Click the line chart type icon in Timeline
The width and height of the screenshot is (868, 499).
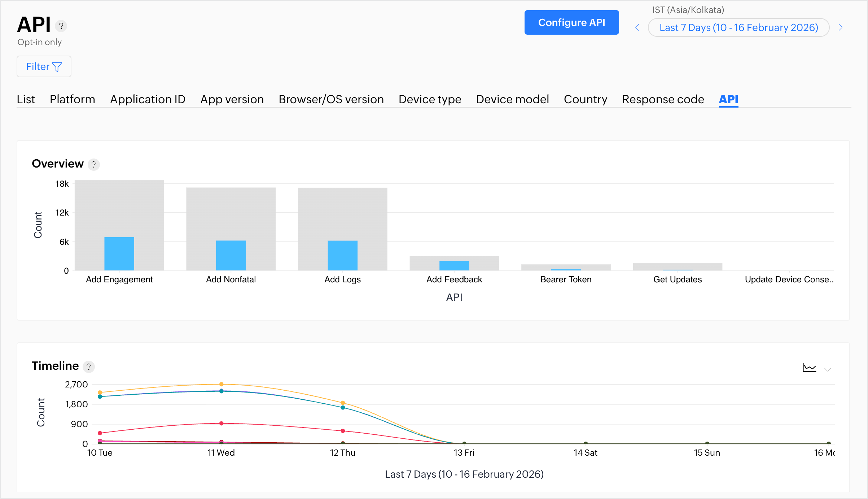pos(809,368)
